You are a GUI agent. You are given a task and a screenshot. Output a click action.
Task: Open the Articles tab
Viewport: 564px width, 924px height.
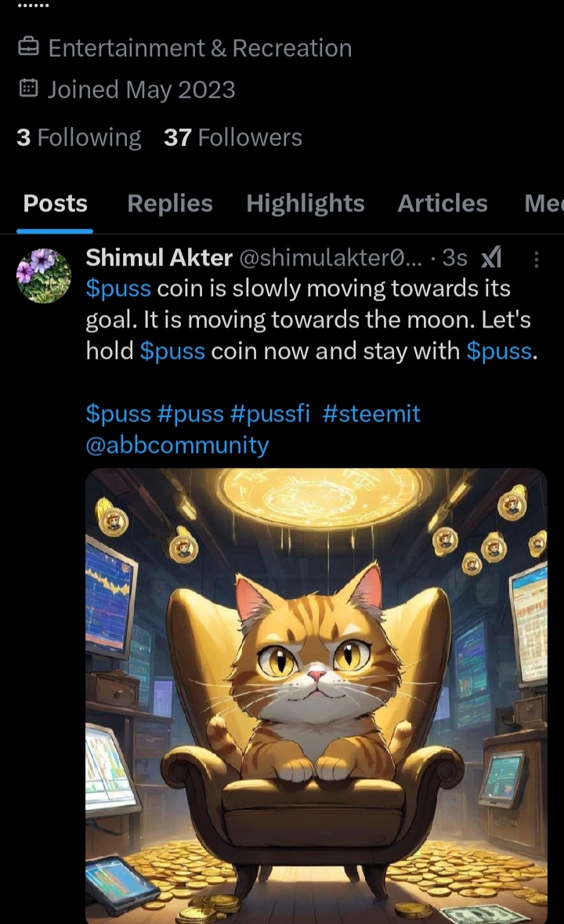coord(442,203)
